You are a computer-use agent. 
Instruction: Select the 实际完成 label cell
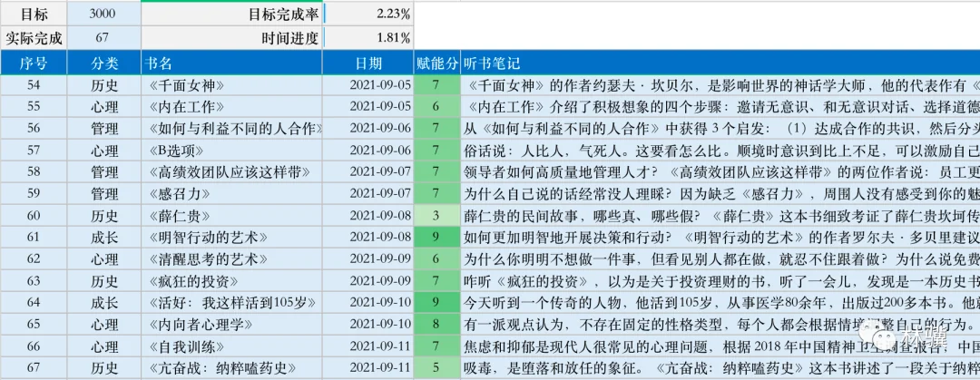(x=34, y=38)
